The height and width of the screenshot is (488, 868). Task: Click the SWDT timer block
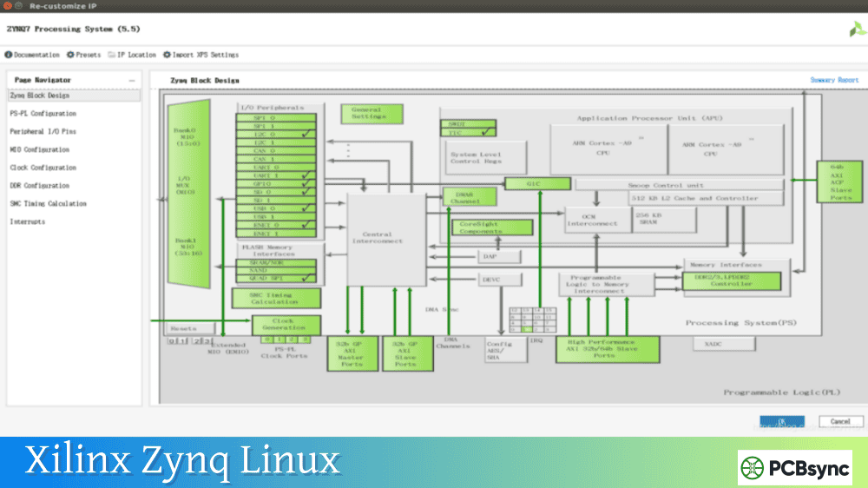469,124
